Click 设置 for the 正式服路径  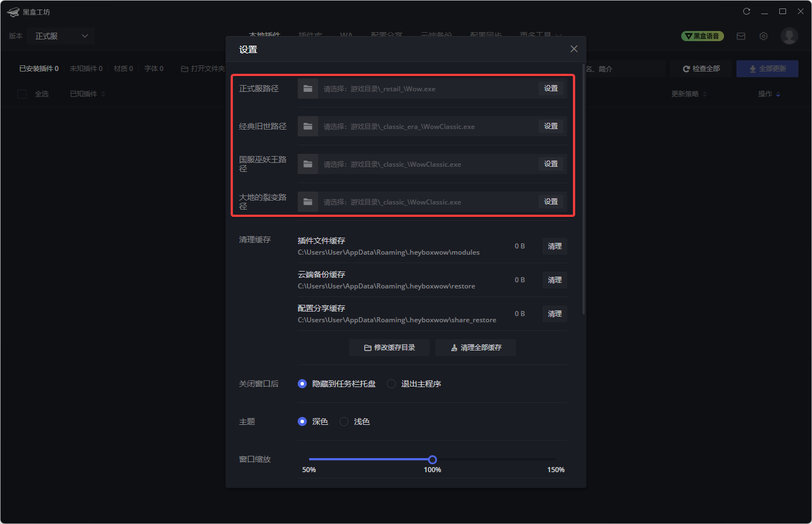tap(550, 88)
